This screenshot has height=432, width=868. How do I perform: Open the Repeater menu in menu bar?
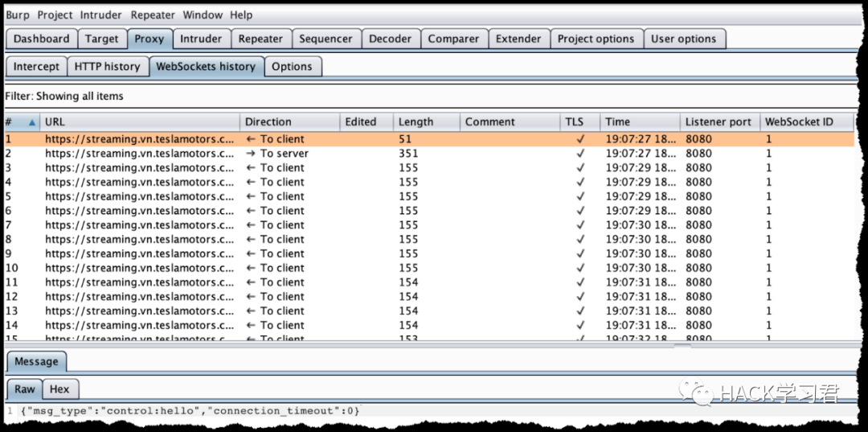153,15
